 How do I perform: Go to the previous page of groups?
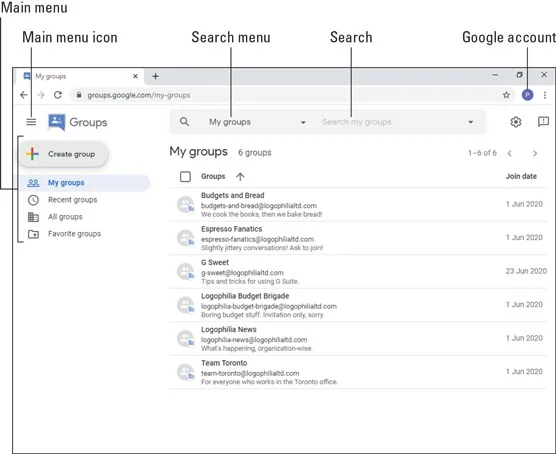510,153
